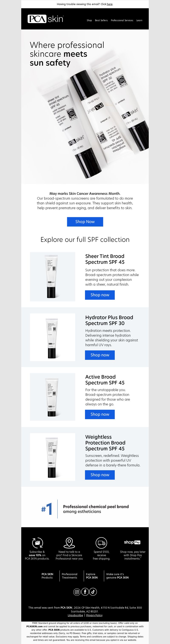Click the subscribe and save box icon

point(37,543)
